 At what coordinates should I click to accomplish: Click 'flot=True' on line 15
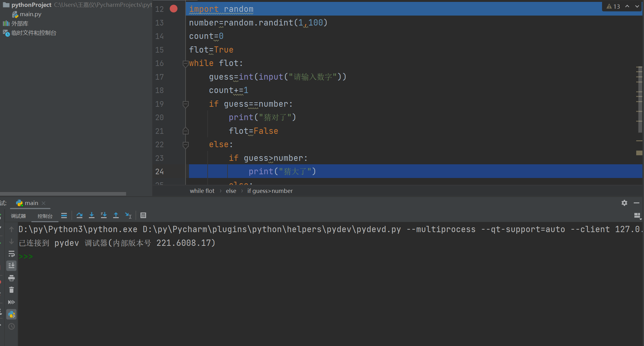click(x=211, y=50)
